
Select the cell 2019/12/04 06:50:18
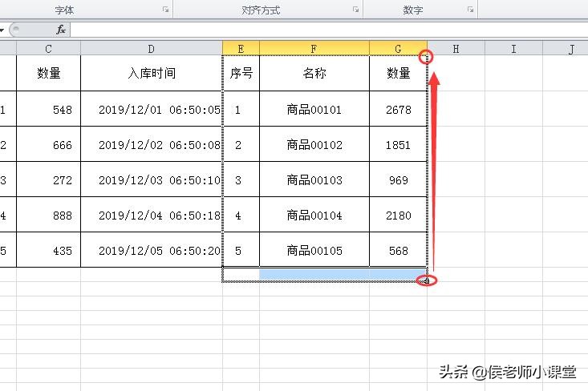coord(152,215)
